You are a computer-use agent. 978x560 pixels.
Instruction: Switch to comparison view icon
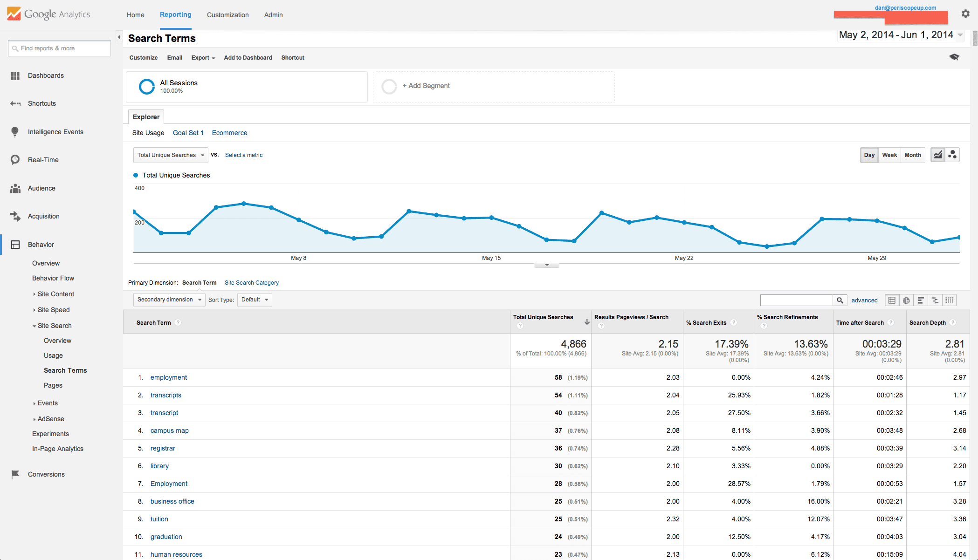pyautogui.click(x=935, y=300)
